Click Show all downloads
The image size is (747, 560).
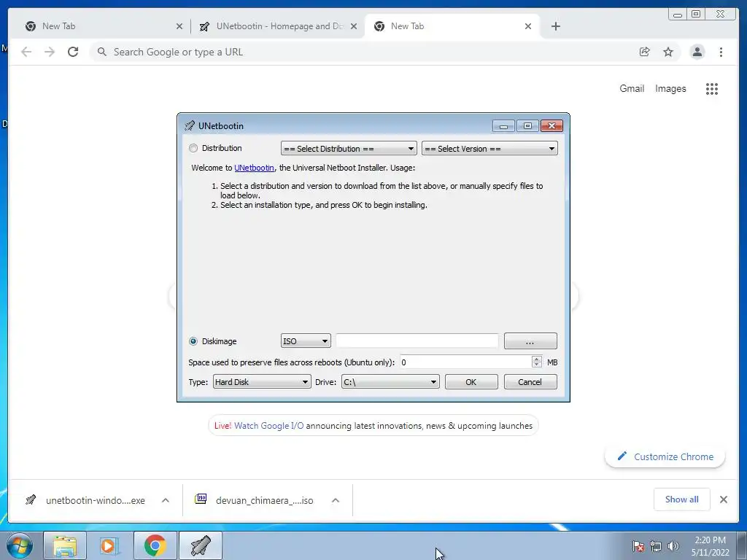[x=682, y=499]
